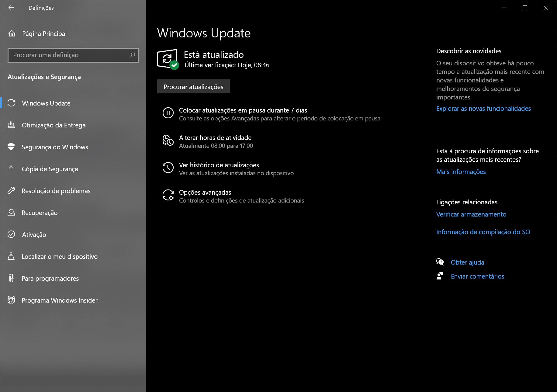Click the Recuperação icon
This screenshot has width=557, height=392.
coord(11,213)
